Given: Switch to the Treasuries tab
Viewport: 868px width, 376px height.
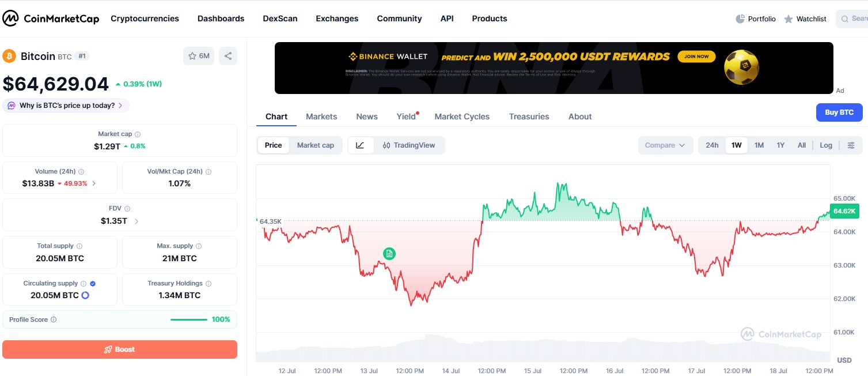Looking at the screenshot, I should click(x=529, y=116).
